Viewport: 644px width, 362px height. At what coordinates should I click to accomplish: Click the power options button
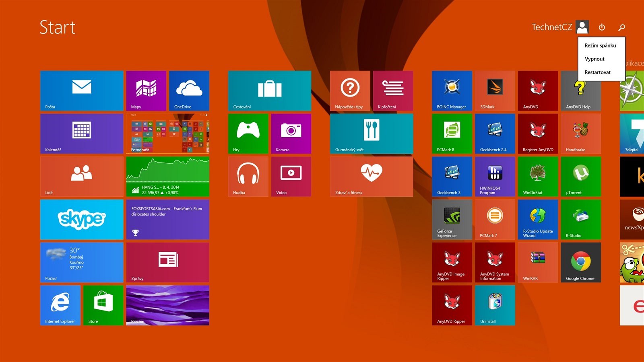(602, 27)
